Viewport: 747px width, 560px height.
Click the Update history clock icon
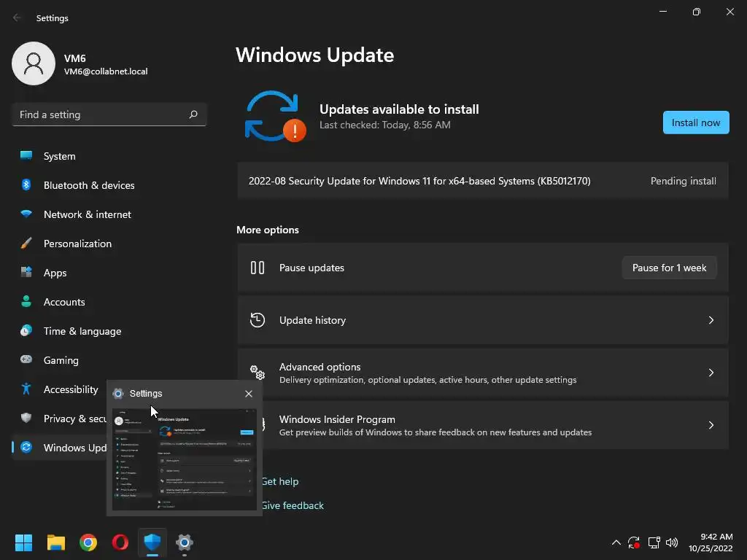[x=258, y=320]
